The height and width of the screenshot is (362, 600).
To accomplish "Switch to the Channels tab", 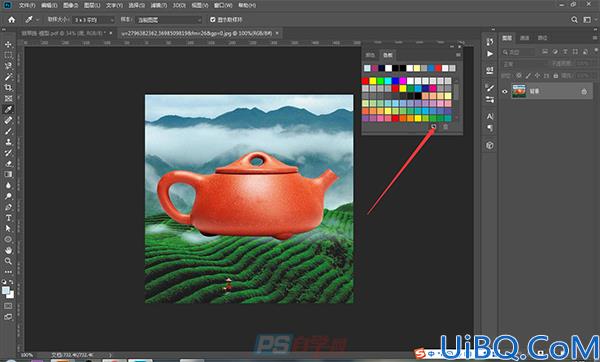I will click(525, 38).
